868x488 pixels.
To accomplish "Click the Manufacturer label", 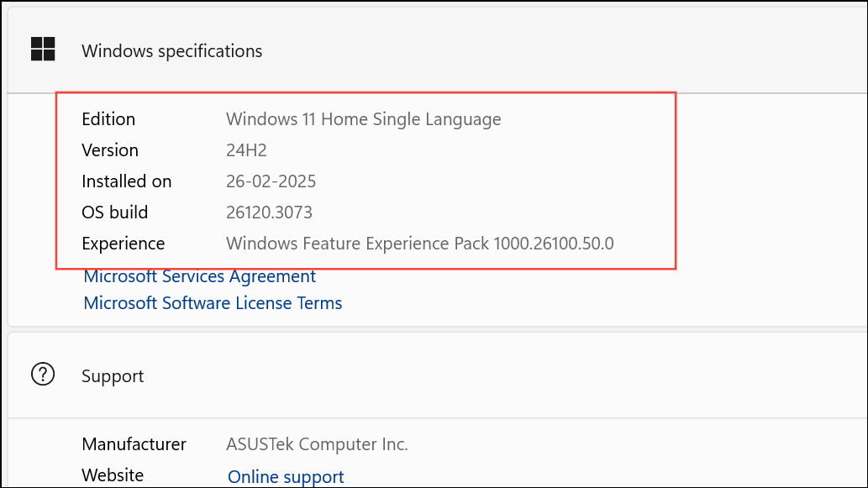I will [134, 443].
